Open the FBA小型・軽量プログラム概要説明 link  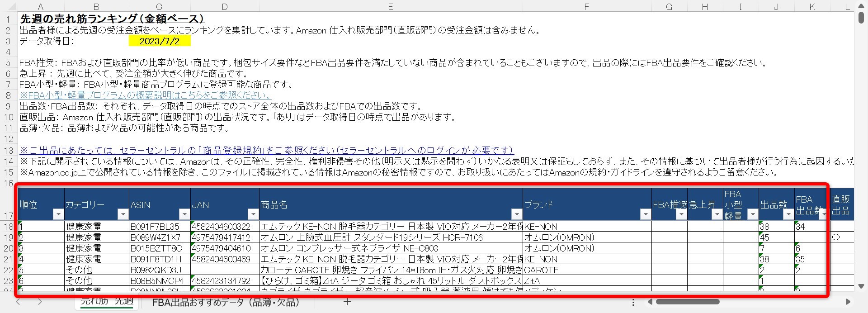(145, 95)
